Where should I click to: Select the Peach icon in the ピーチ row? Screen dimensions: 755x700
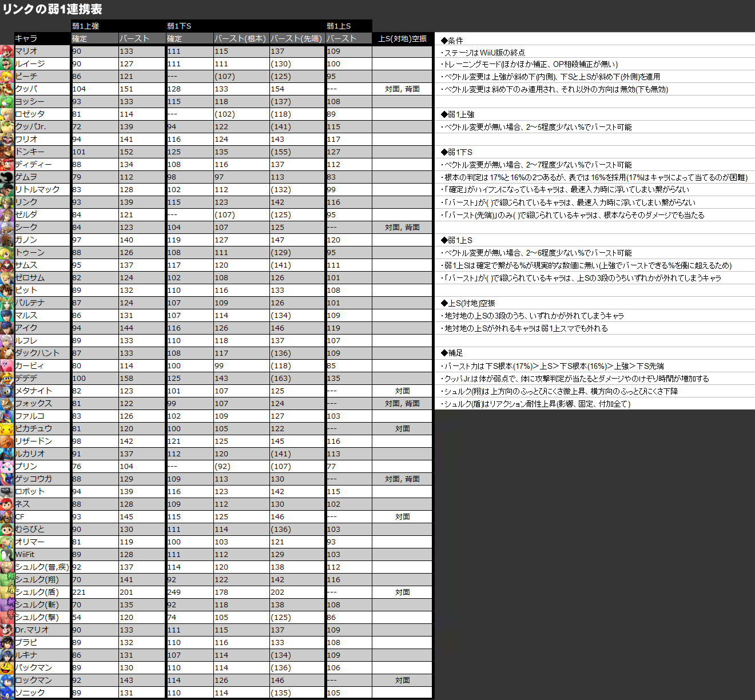(7, 76)
